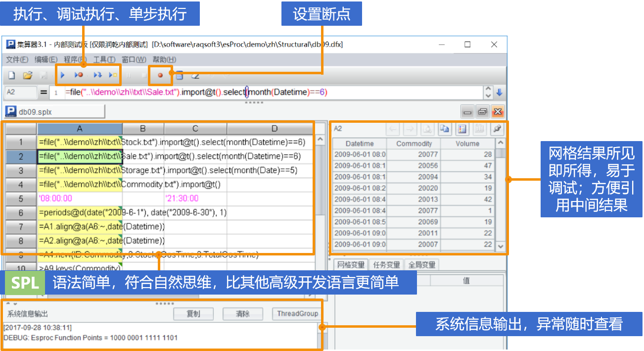Click the zoom-view icon in the result panel

(x=427, y=129)
